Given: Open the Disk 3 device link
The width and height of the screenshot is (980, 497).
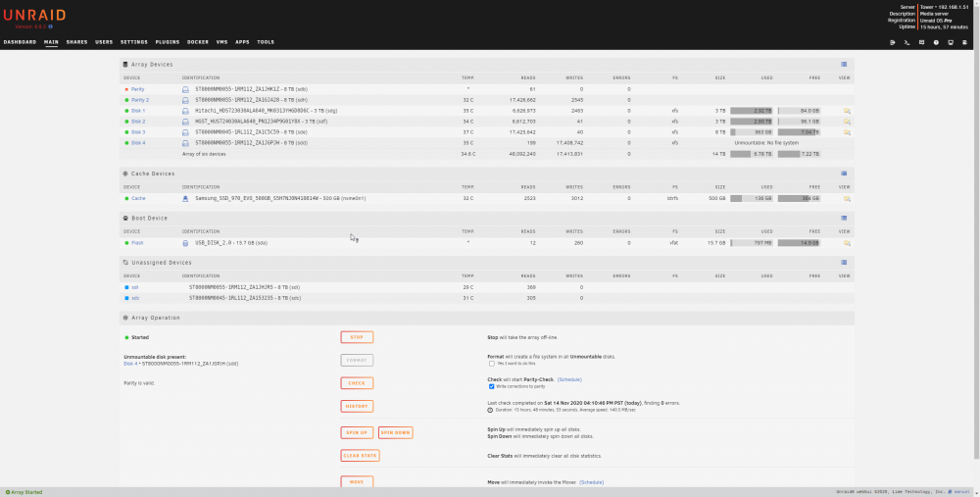Looking at the screenshot, I should pos(138,132).
